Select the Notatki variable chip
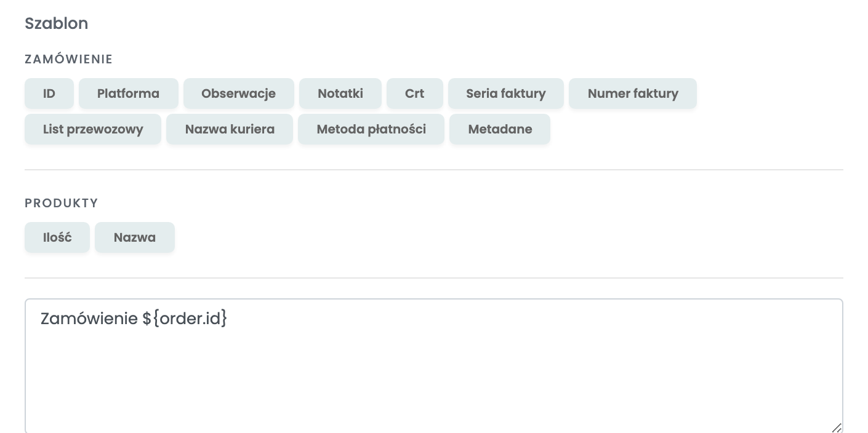Screen dimensions: 868x433 340,93
